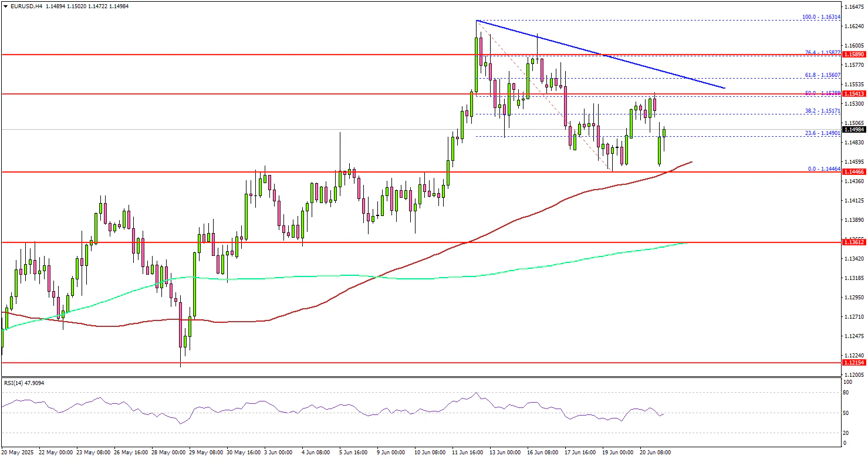868x459 pixels.
Task: Click the blue descending trendline
Action: [604, 56]
